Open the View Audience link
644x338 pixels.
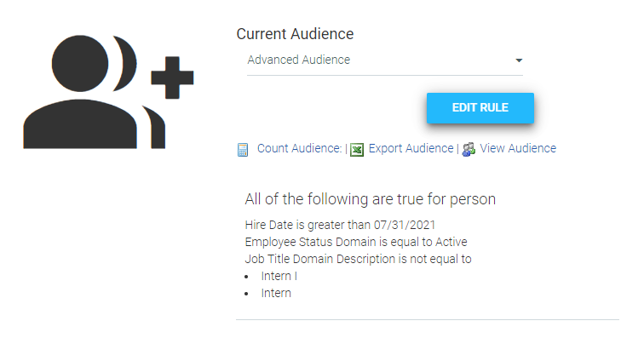pyautogui.click(x=518, y=148)
